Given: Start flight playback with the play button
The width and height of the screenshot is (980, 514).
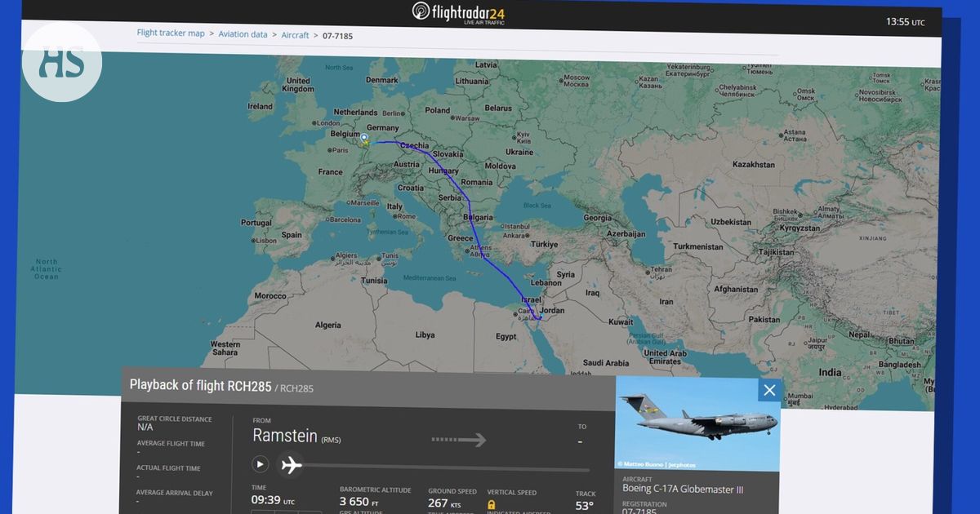Looking at the screenshot, I should [260, 464].
